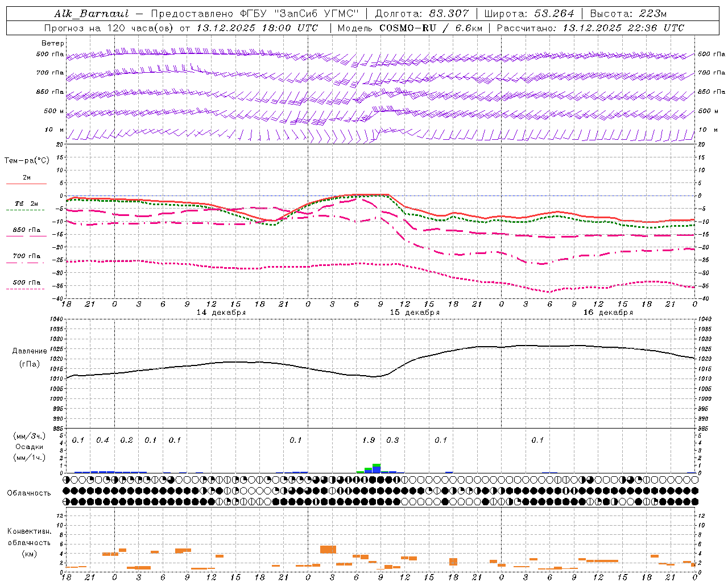Click the Широта: 53.264 value

(529, 14)
